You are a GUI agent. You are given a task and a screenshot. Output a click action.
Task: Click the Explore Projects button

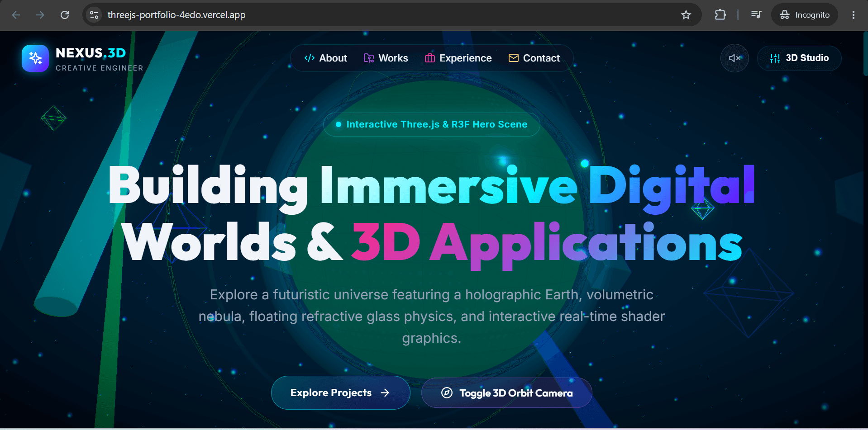(x=341, y=392)
